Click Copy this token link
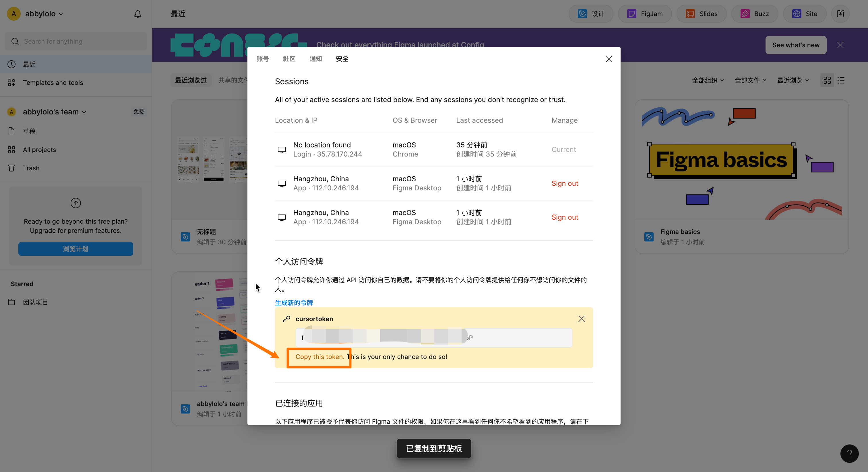This screenshot has height=472, width=868. [320, 357]
